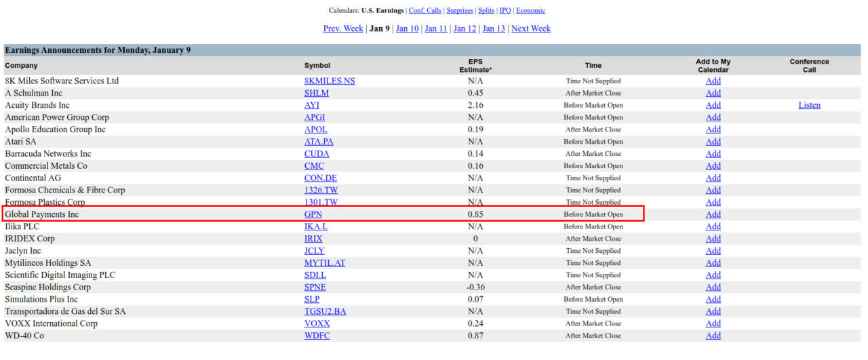Open the 1326.TW symbol link
The height and width of the screenshot is (360, 868).
(x=321, y=191)
